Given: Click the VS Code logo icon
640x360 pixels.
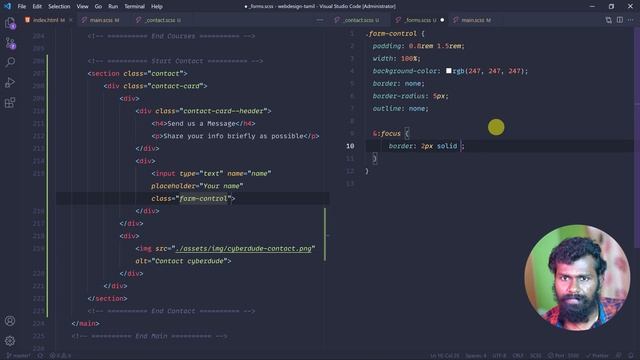Looking at the screenshot, I should pos(7,6).
